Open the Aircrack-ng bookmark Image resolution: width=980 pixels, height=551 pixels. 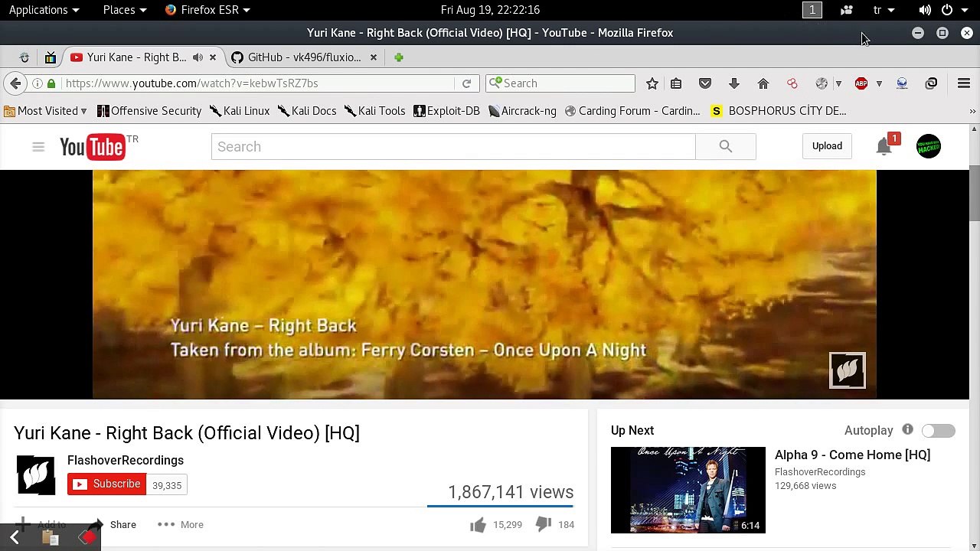coord(522,111)
